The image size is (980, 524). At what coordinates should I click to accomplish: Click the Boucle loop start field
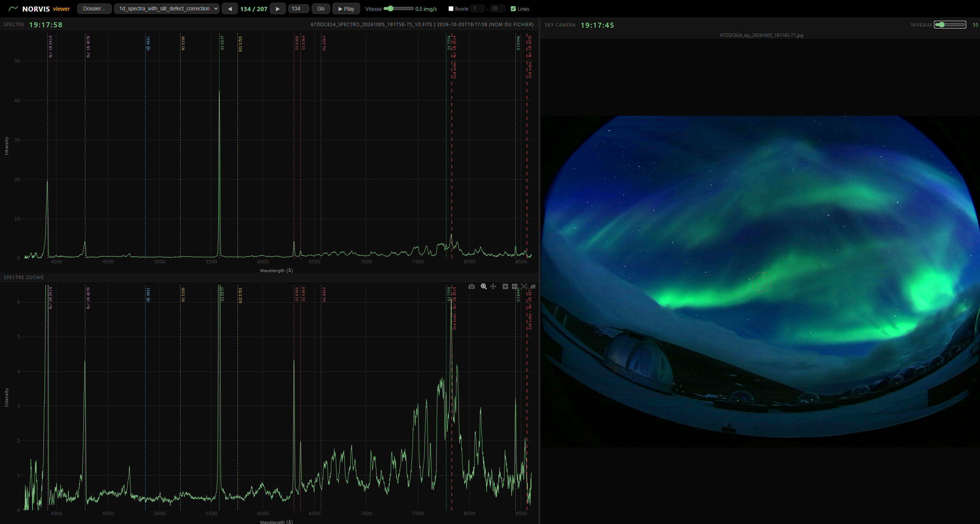point(477,8)
